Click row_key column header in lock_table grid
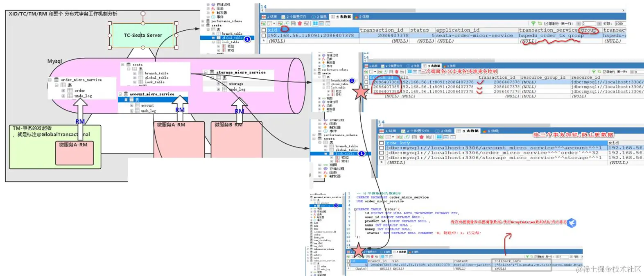Screen dimensions: 644x276 496,143
